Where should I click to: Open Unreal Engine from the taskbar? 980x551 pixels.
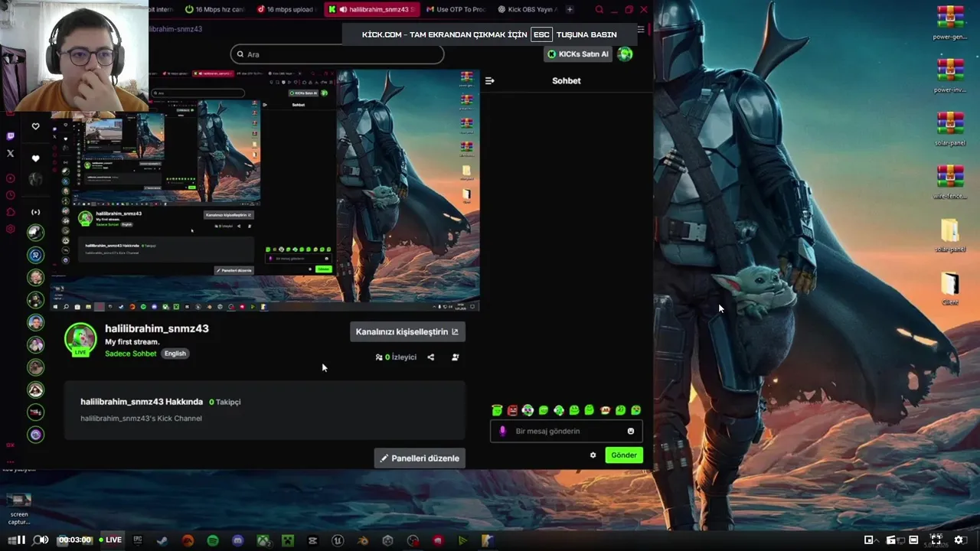tap(338, 540)
